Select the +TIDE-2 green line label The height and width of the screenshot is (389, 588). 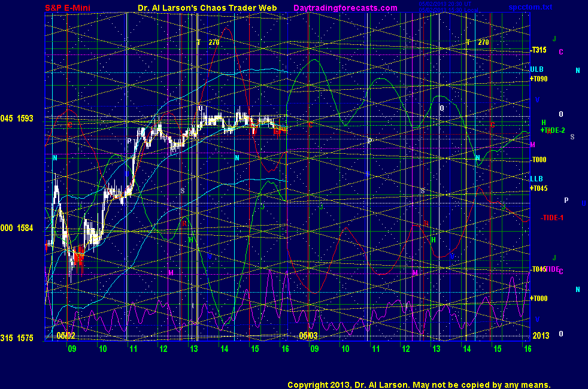[x=552, y=130]
